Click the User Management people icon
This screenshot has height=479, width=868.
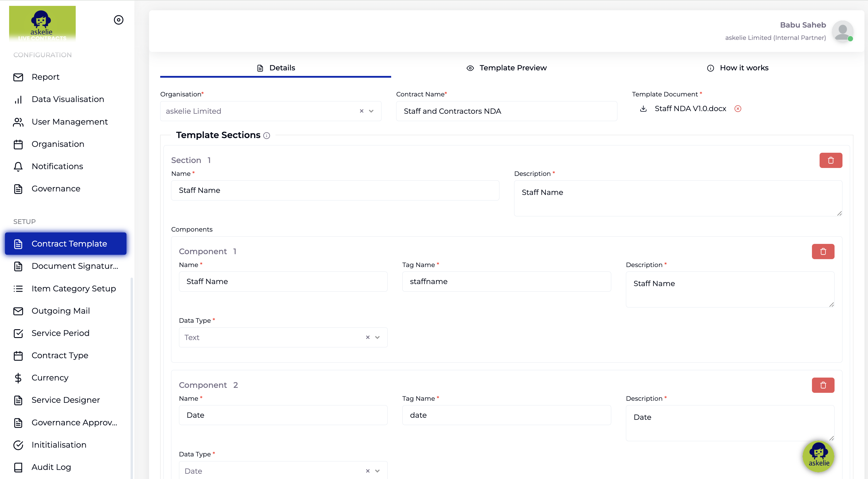[18, 122]
